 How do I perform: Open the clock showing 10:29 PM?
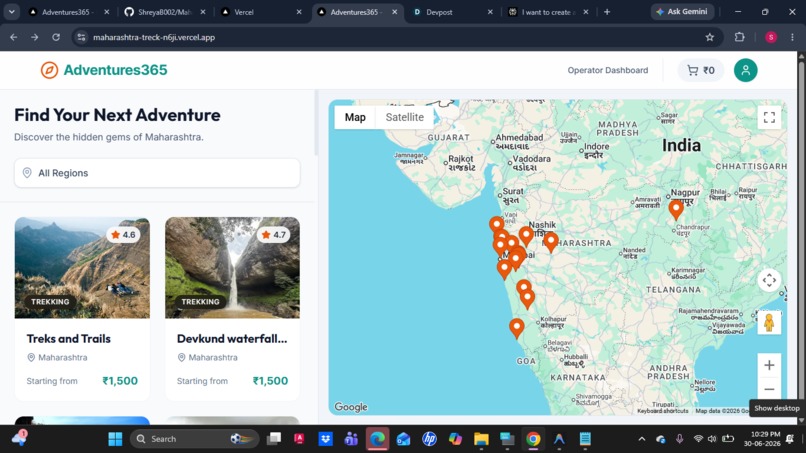[x=762, y=439]
